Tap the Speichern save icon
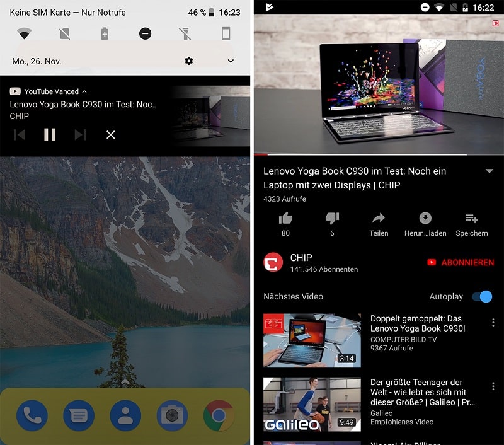This screenshot has width=504, height=445. tap(471, 218)
